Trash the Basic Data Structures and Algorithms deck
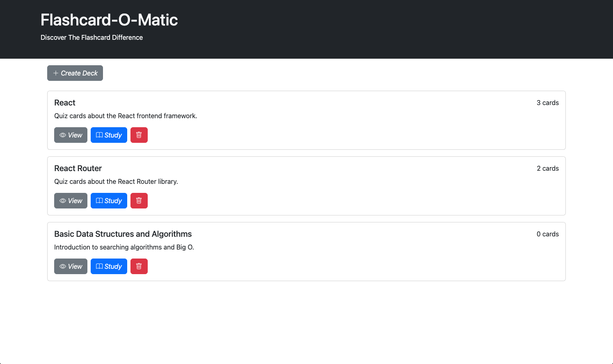Screen dimensions: 613x364 coord(139,266)
